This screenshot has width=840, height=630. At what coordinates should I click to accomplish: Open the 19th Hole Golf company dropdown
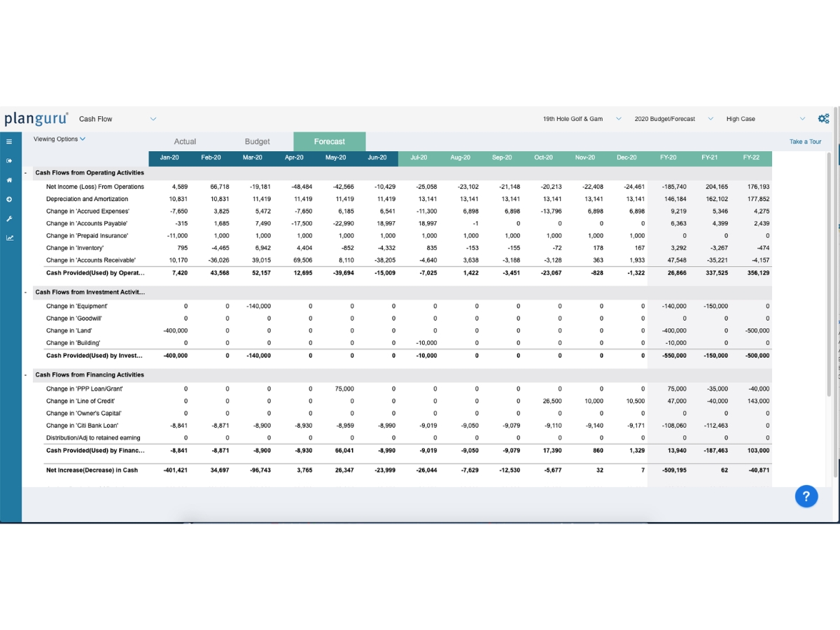582,119
